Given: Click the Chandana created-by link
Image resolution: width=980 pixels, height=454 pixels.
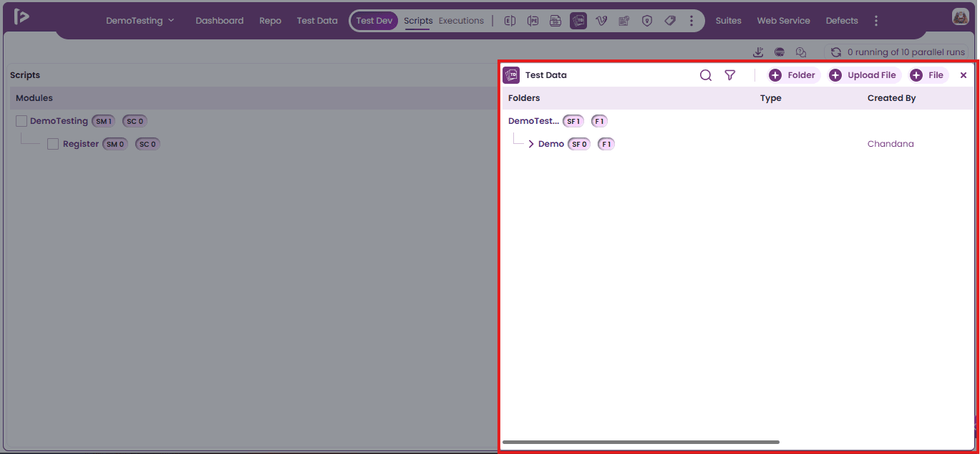Looking at the screenshot, I should point(891,144).
